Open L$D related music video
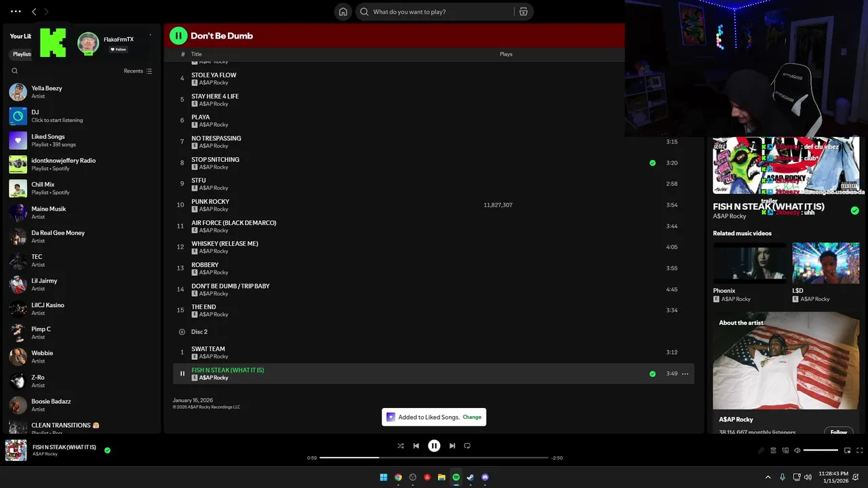The image size is (868, 488). tap(825, 272)
